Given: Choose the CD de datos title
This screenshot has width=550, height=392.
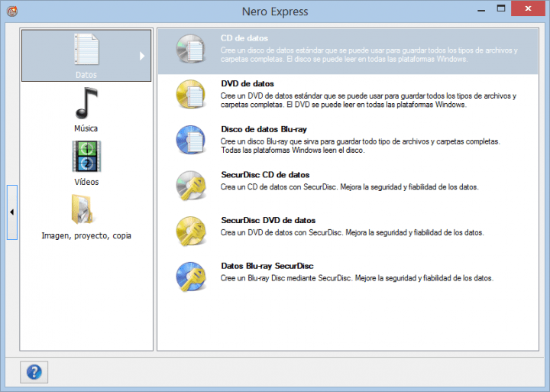Looking at the screenshot, I should 244,38.
